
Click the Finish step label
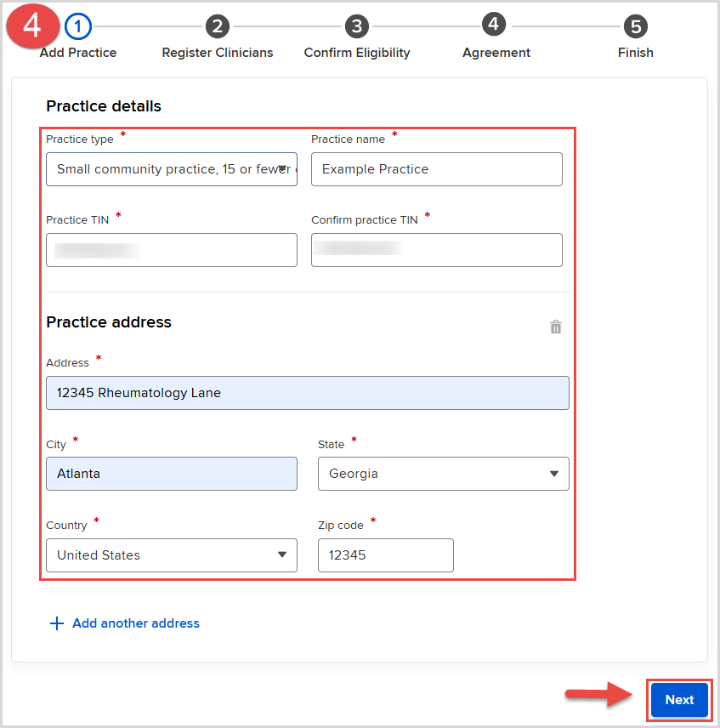click(636, 53)
